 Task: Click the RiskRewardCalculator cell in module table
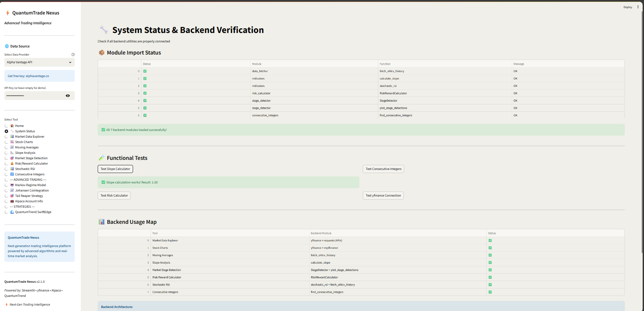pyautogui.click(x=445, y=93)
